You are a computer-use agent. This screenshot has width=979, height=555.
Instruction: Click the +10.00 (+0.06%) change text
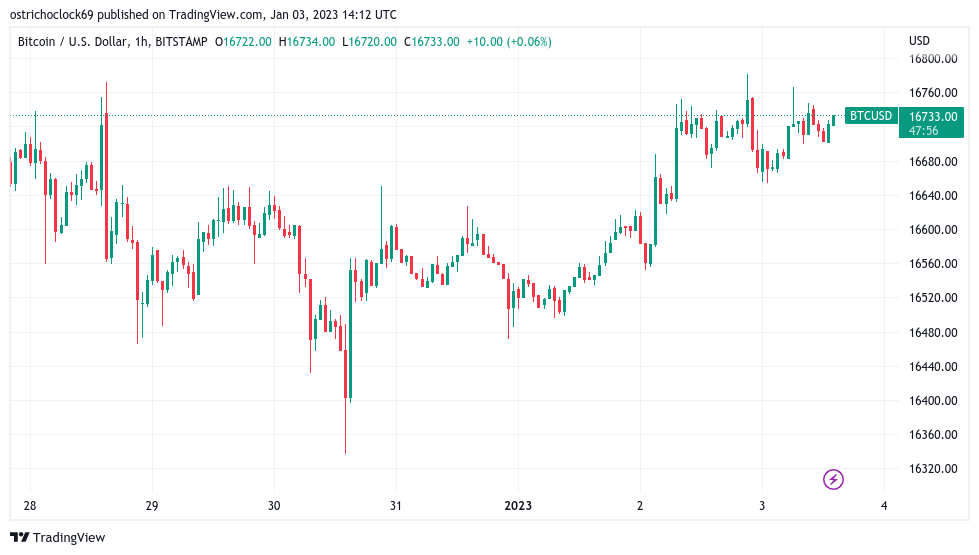(x=509, y=42)
